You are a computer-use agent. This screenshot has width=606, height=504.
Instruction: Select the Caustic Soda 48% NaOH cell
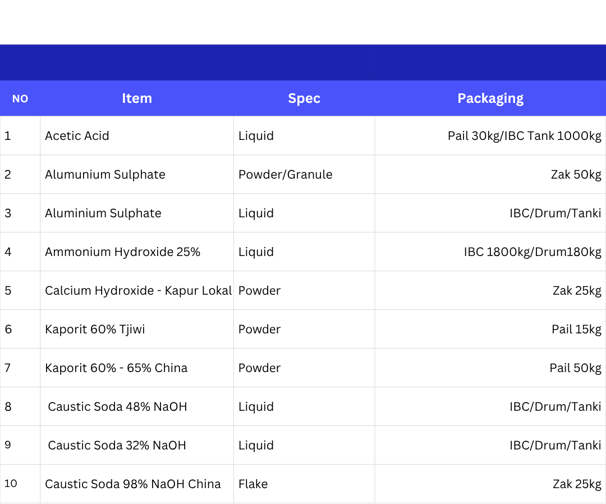pos(137,406)
